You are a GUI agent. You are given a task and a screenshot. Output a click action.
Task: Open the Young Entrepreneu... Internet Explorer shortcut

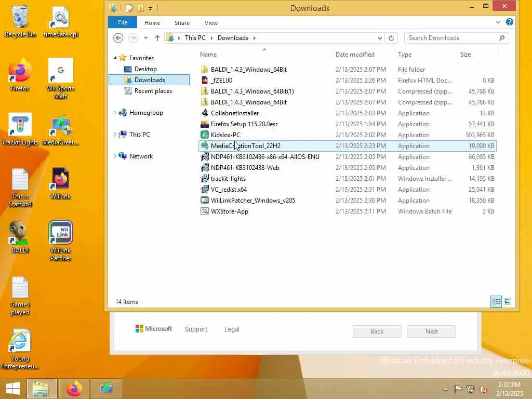(x=20, y=349)
